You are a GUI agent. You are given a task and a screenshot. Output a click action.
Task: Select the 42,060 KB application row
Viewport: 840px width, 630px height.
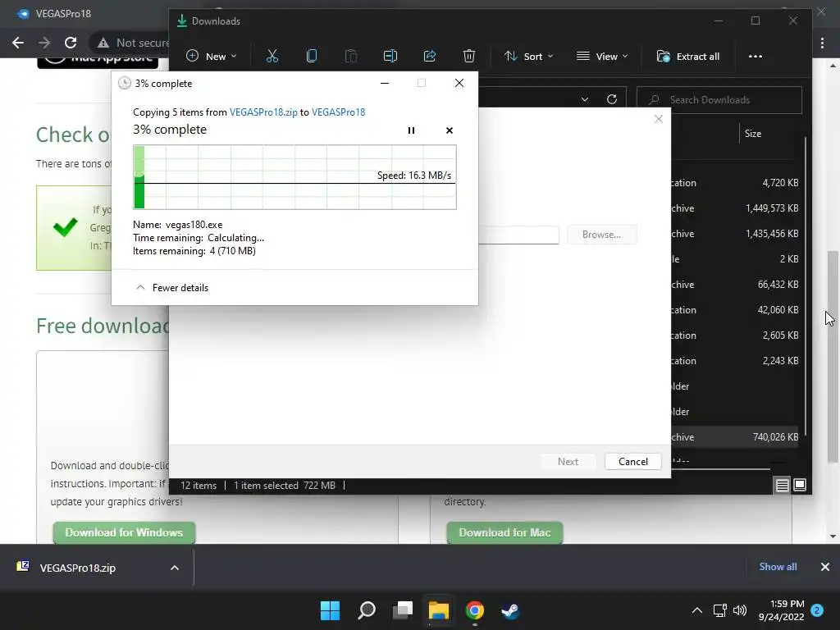pos(734,309)
